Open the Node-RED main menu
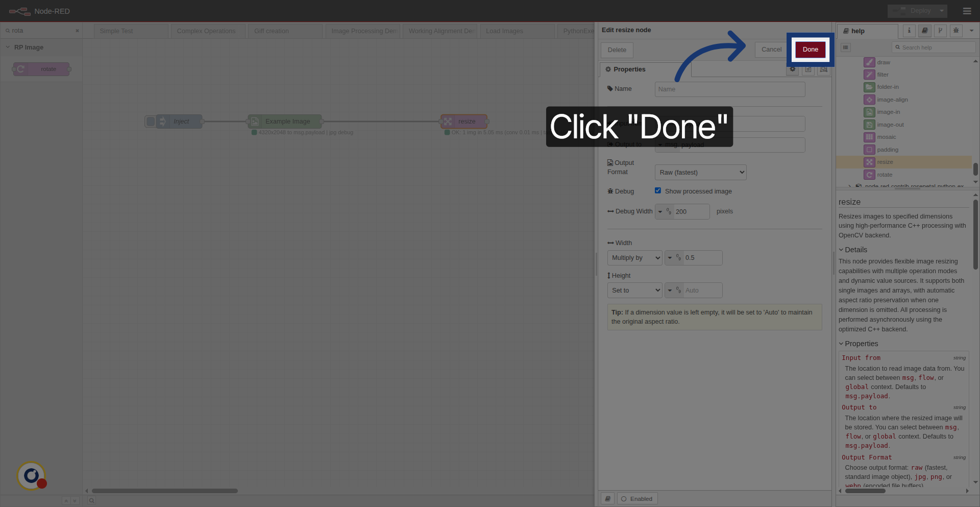 click(966, 11)
